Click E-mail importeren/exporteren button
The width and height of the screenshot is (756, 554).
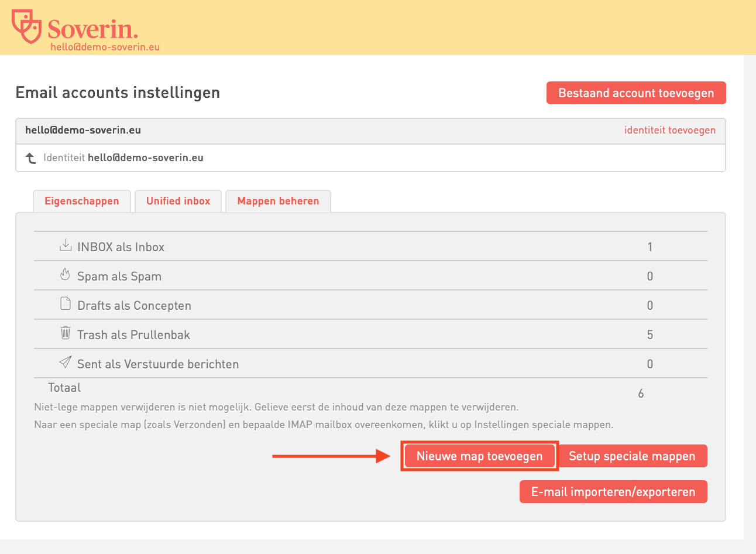[x=613, y=492]
